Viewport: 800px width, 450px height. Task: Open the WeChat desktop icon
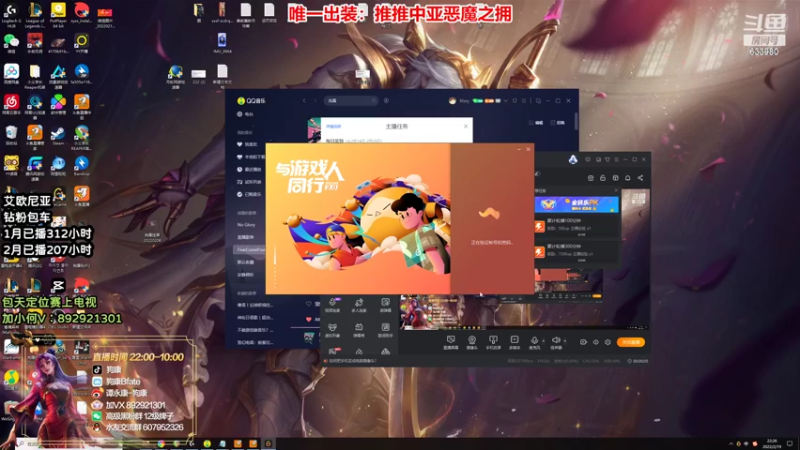tap(11, 43)
